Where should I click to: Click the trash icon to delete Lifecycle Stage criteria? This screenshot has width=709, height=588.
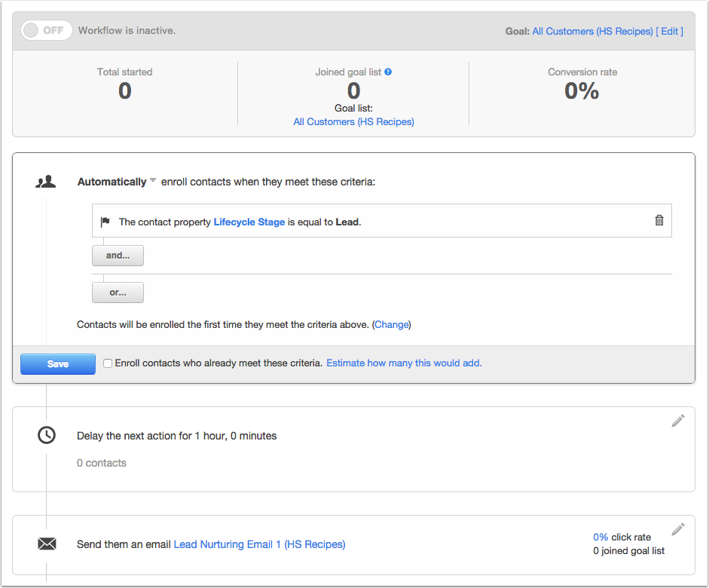coord(659,220)
